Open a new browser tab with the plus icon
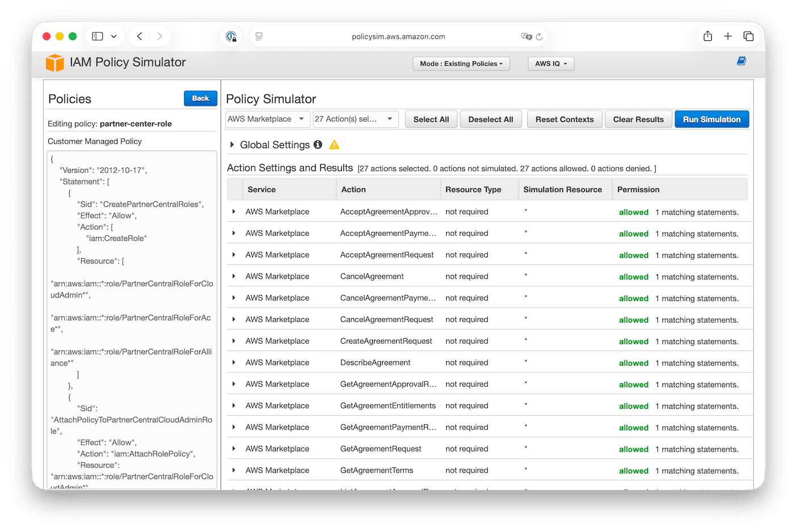 coord(728,36)
